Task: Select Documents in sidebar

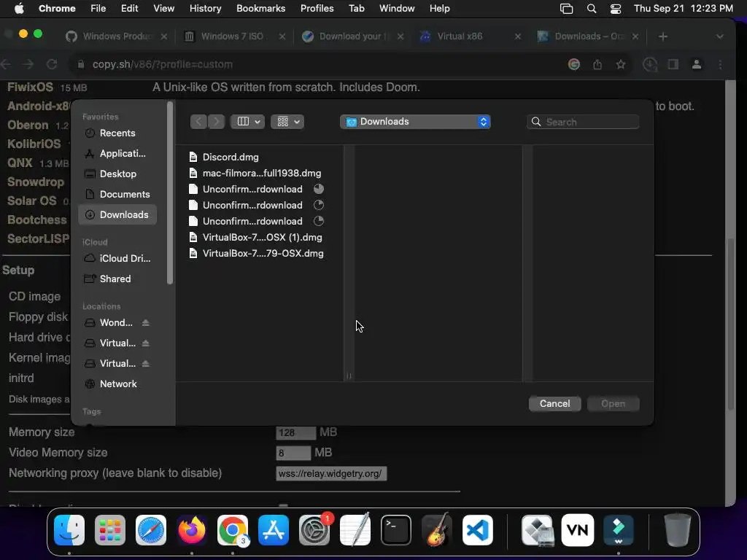Action: pos(117,195)
